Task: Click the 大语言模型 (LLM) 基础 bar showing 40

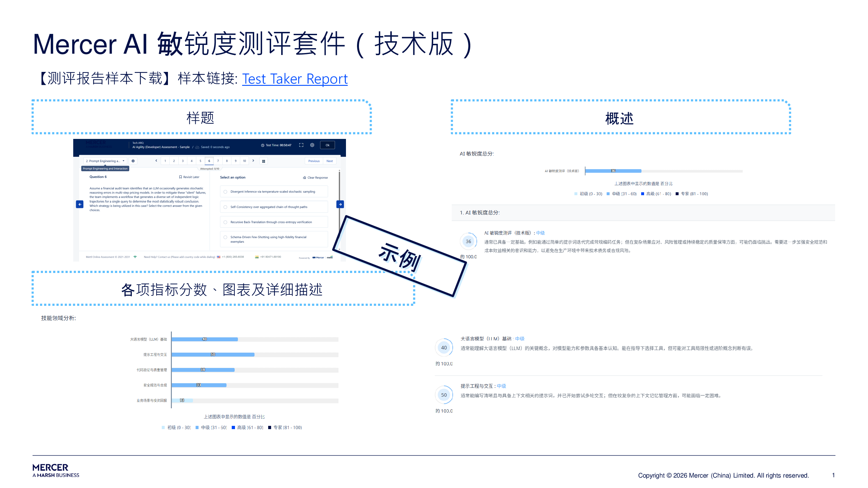Action: pos(204,339)
